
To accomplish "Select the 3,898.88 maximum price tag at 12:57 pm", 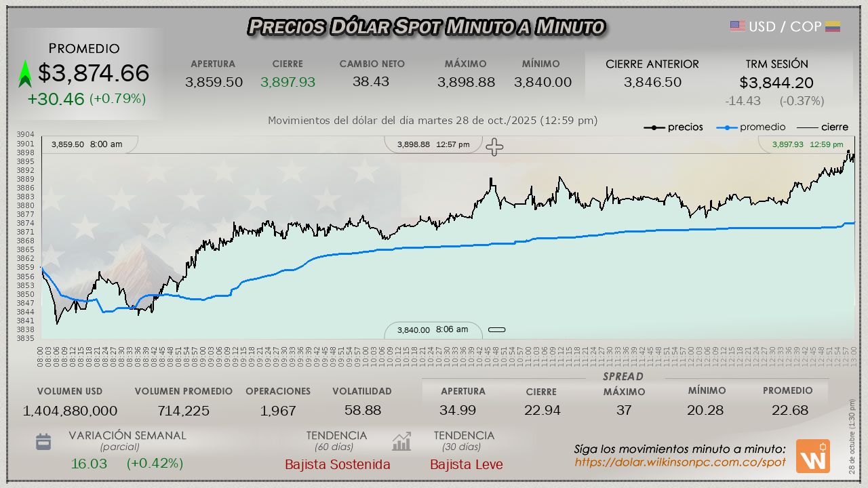I will pyautogui.click(x=433, y=144).
